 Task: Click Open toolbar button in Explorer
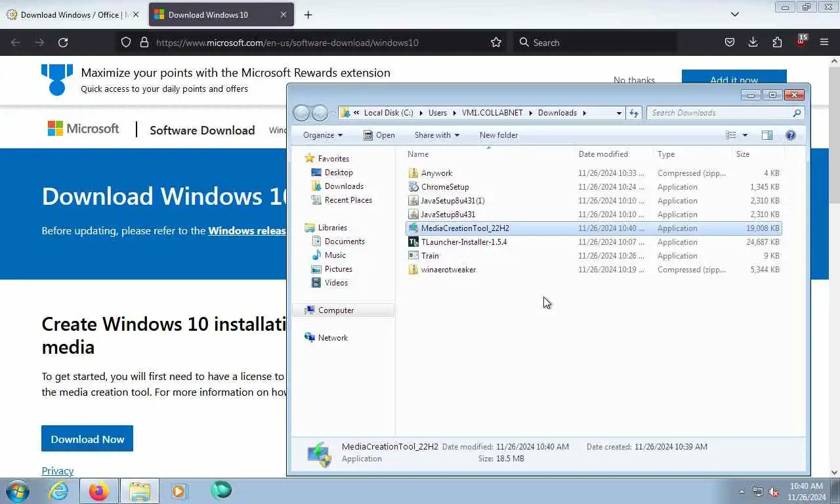click(x=379, y=135)
